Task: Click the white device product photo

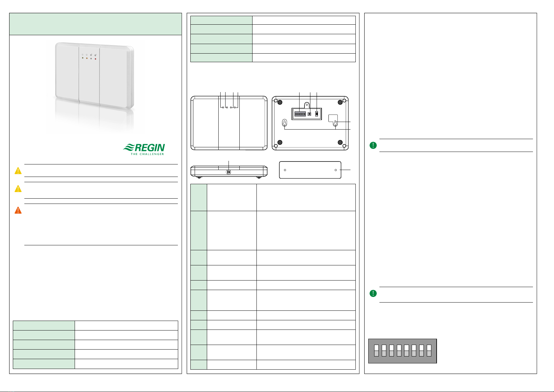Action: coord(95,76)
